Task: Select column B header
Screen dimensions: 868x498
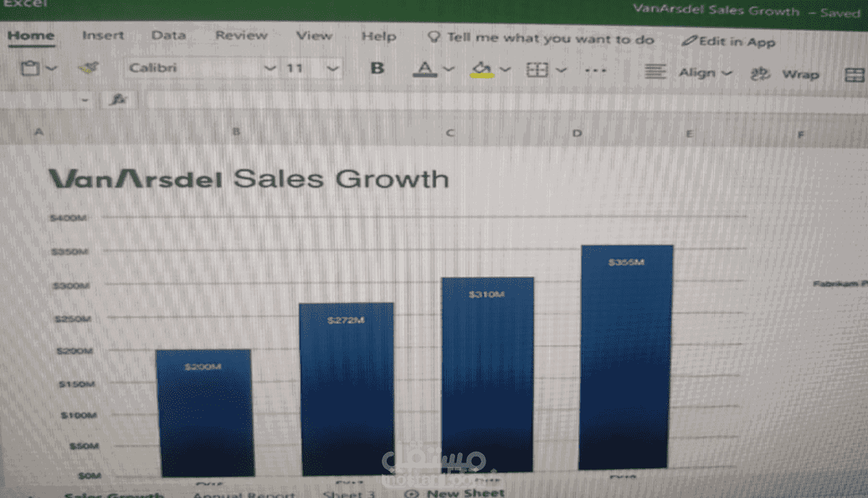Action: (236, 131)
